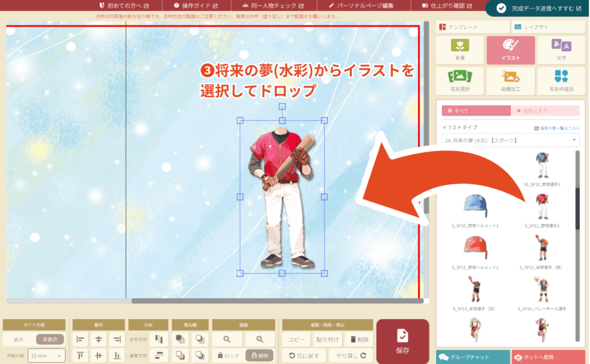Image resolution: width=590 pixels, height=364 pixels.
Task: Click the 写真枠追加 add photo frame icon
Action: click(561, 81)
